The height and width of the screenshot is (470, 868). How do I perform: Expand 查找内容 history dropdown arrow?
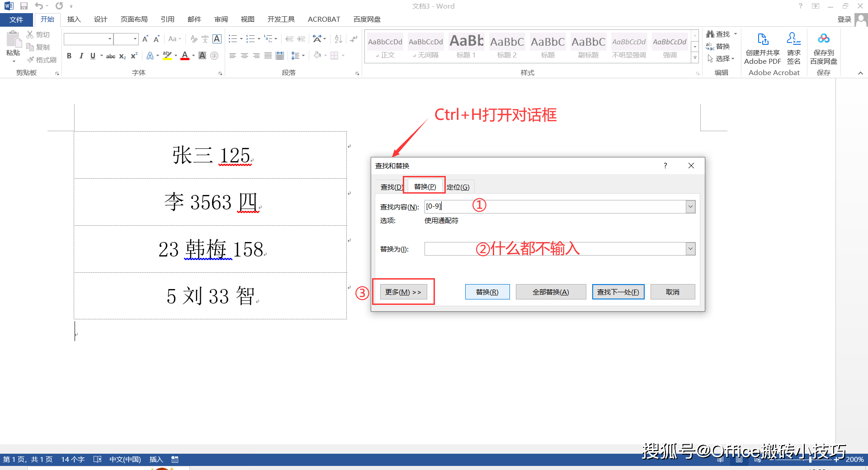(x=690, y=207)
